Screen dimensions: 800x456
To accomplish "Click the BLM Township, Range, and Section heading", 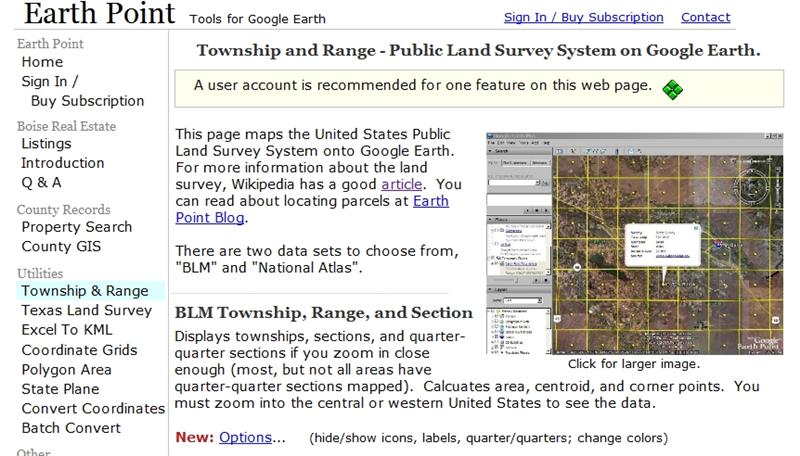I will 323,313.
